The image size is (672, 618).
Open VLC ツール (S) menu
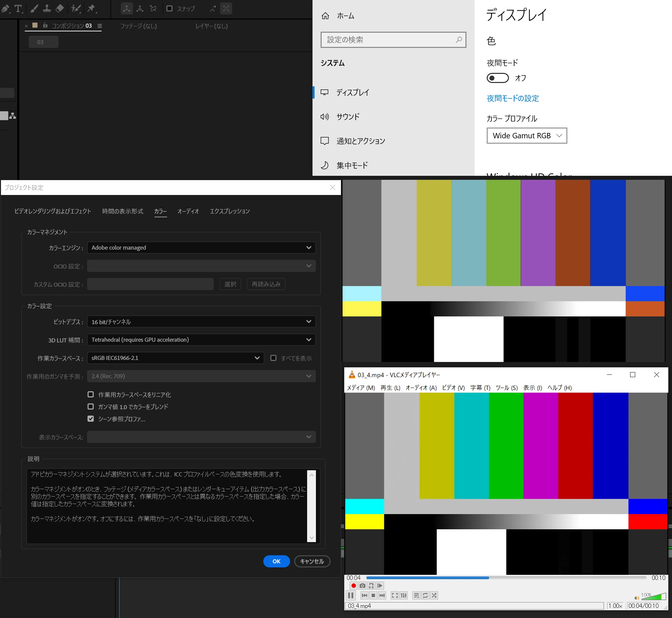(x=506, y=388)
